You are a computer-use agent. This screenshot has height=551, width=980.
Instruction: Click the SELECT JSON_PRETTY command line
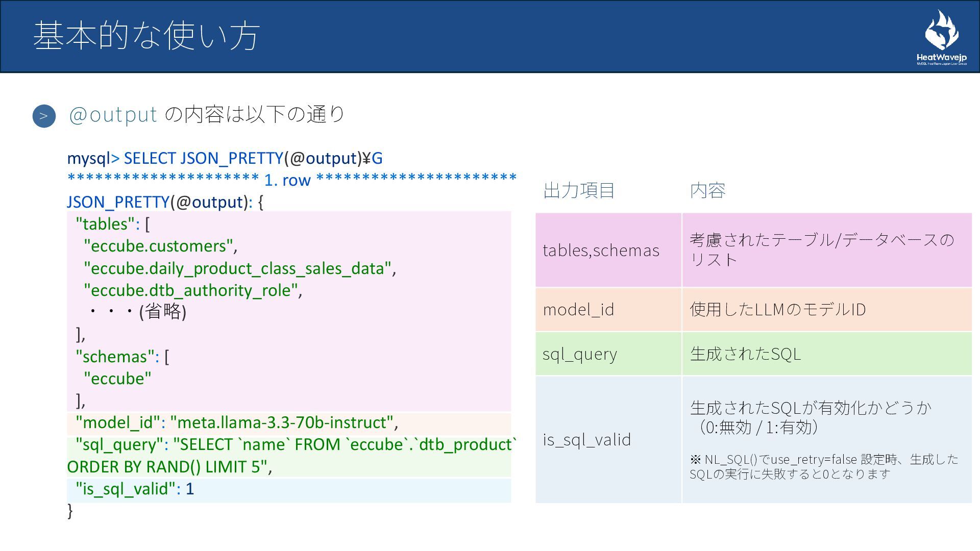click(225, 158)
